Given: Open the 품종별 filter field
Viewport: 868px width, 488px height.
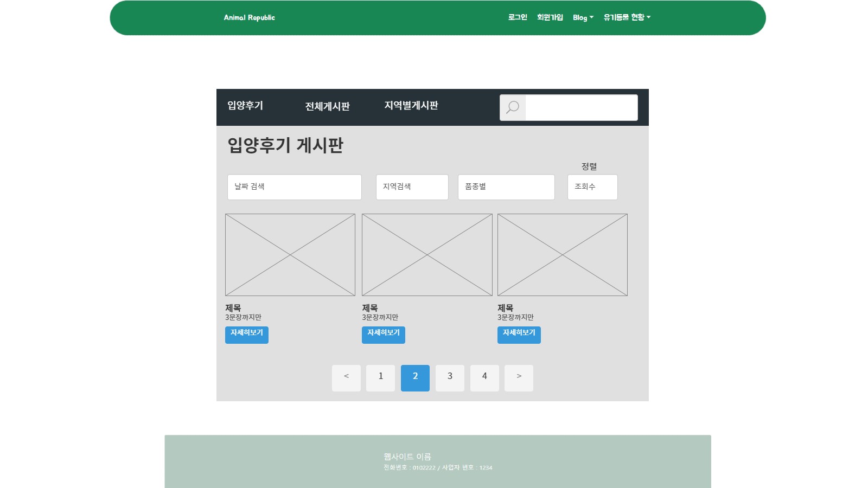Looking at the screenshot, I should tap(506, 187).
